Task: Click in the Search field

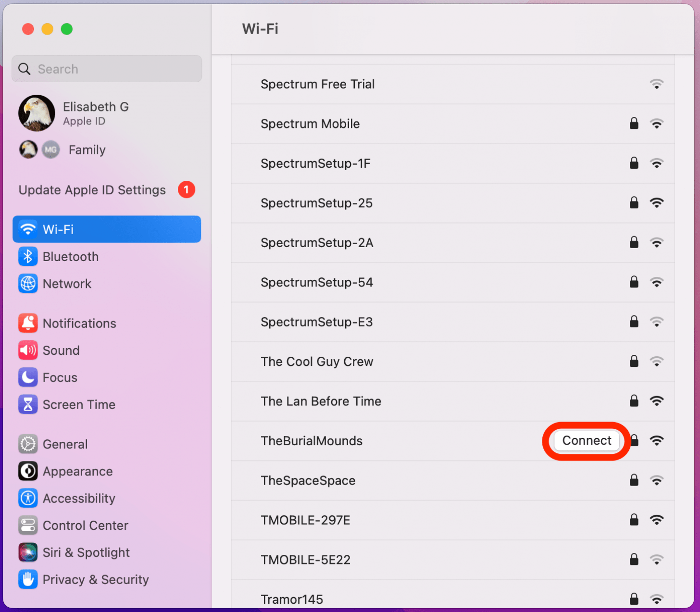Action: click(107, 69)
